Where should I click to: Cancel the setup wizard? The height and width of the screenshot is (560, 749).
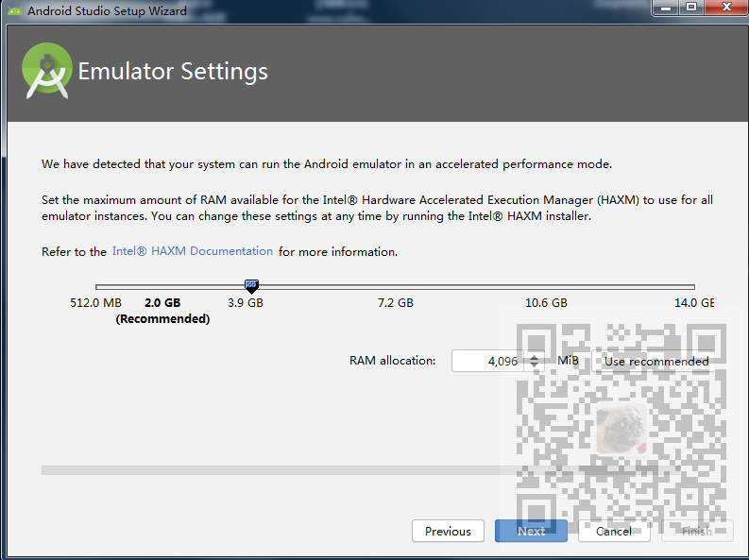click(x=614, y=531)
